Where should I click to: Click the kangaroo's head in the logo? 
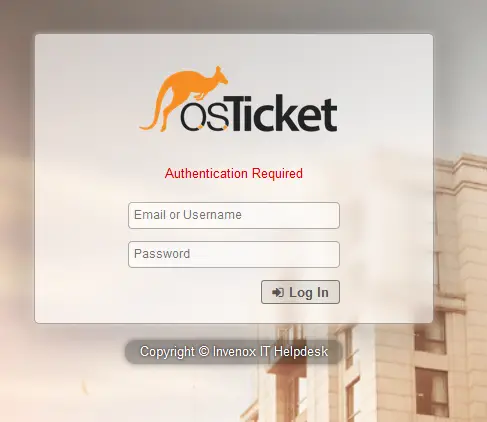click(x=219, y=75)
